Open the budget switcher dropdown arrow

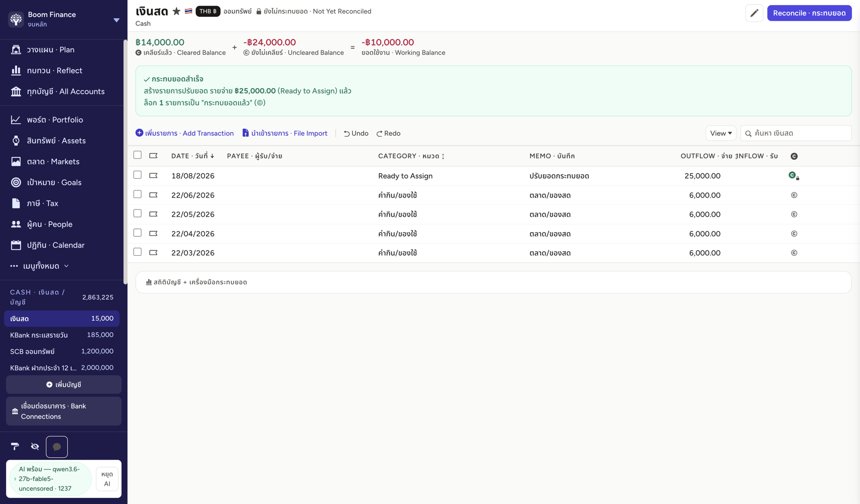tap(116, 20)
